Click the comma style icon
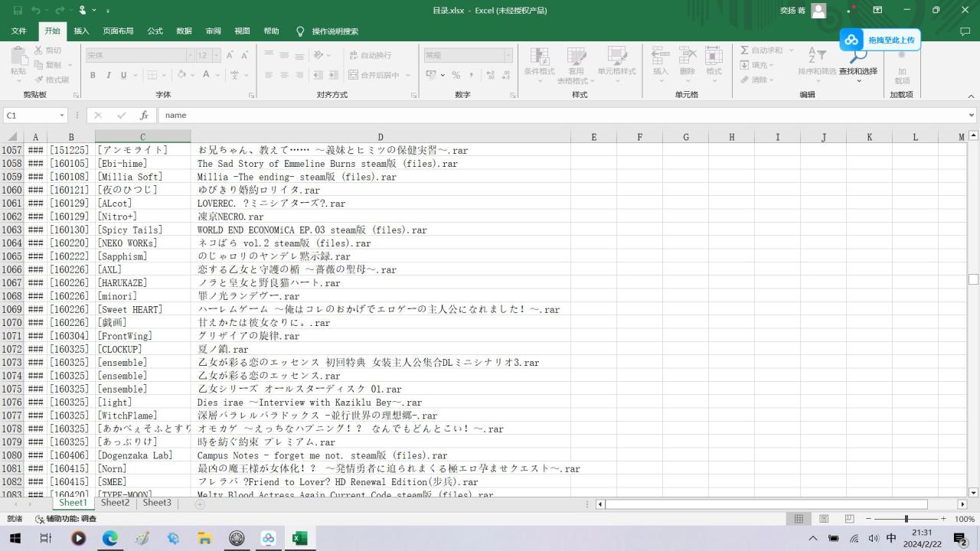The image size is (980, 551). [471, 75]
